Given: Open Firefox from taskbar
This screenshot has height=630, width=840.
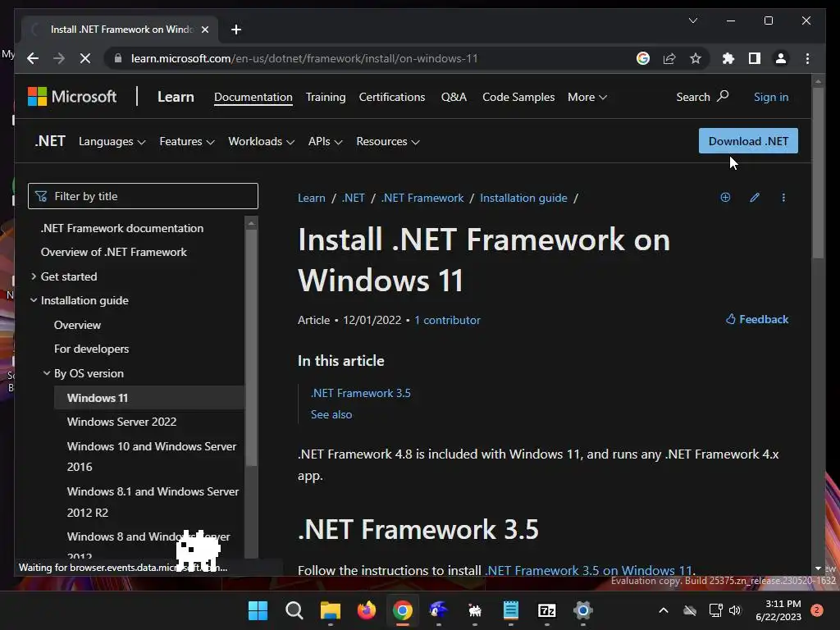Looking at the screenshot, I should click(367, 610).
